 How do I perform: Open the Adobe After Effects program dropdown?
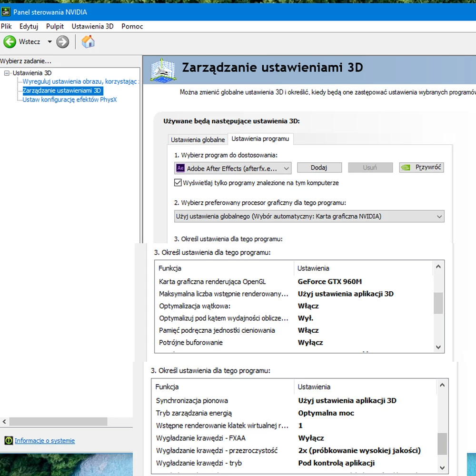(x=233, y=168)
